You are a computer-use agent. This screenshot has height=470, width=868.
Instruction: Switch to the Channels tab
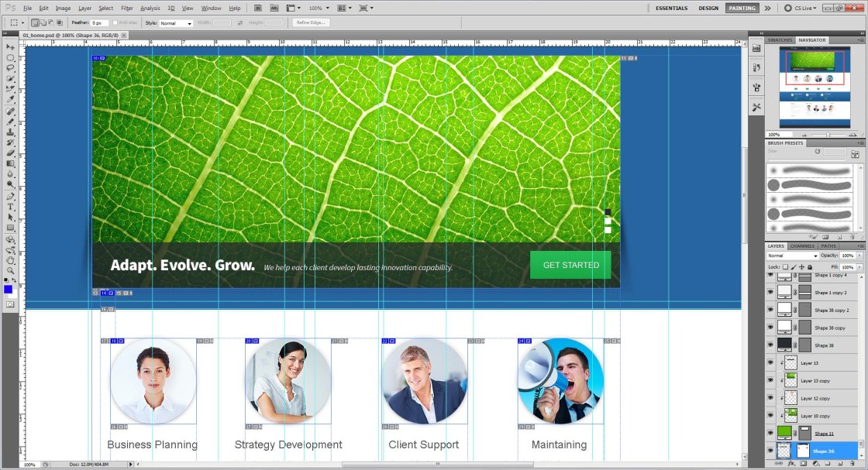tap(802, 246)
